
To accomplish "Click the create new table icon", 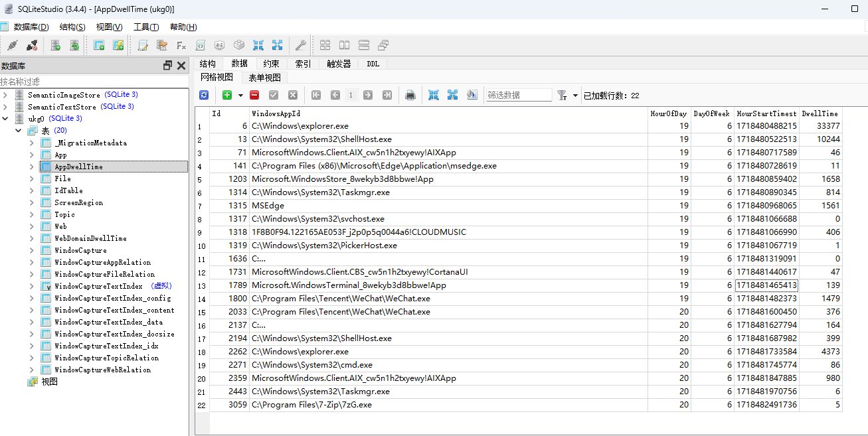I will [99, 45].
